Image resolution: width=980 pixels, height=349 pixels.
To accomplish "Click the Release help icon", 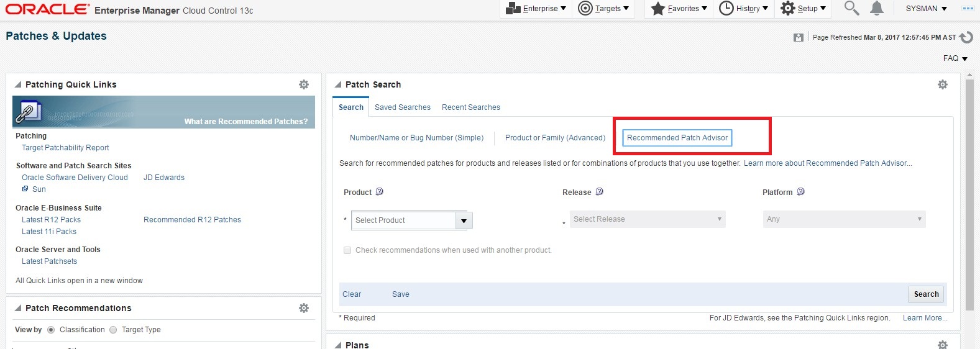I will (x=600, y=192).
